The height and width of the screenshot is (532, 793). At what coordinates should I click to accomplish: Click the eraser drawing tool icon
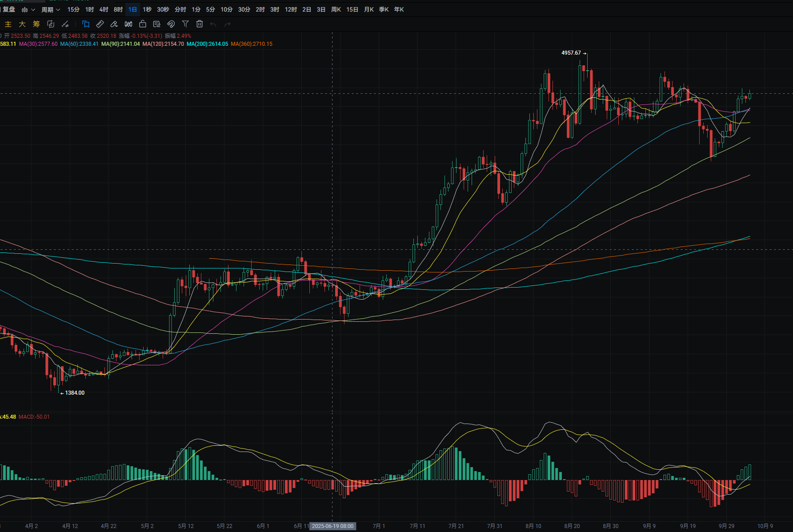tap(114, 24)
